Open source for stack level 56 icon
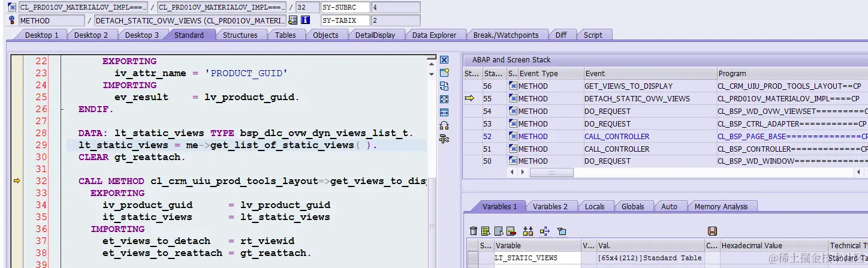The height and width of the screenshot is (268, 868). [x=513, y=86]
